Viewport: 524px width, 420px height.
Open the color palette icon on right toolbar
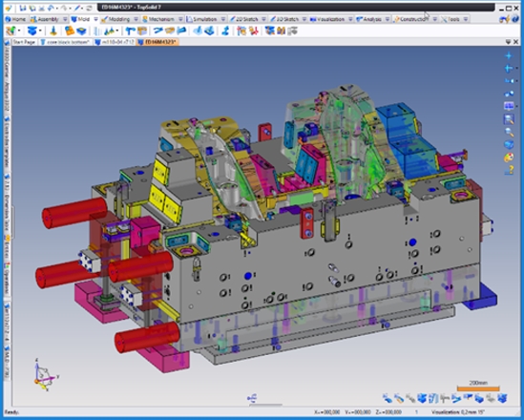point(509,157)
